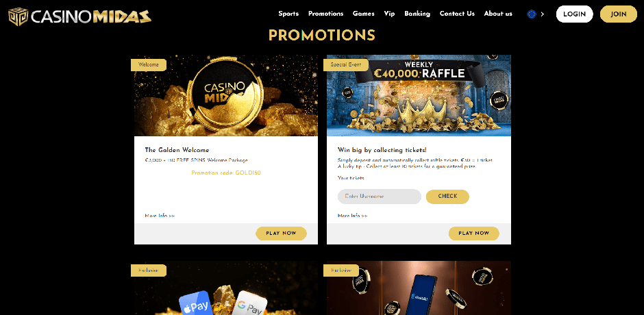
Task: Click the JOIN button
Action: click(x=618, y=14)
